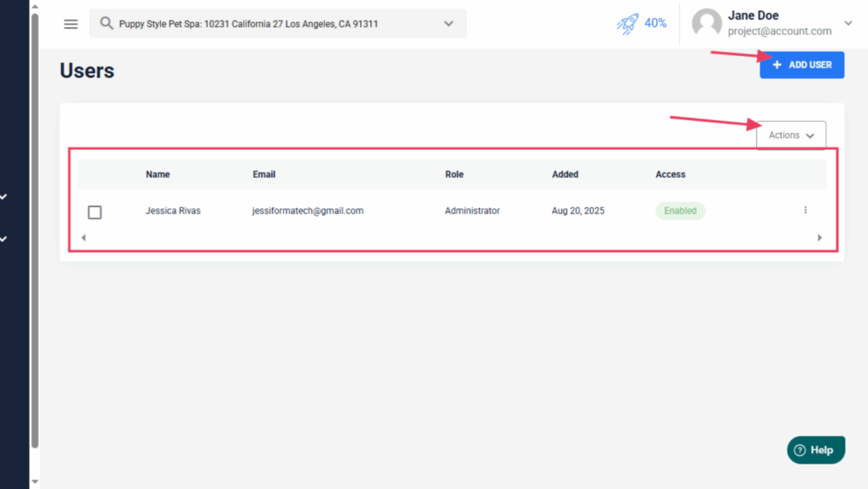Click the table's left scroll arrow
Viewport: 868px width, 489px height.
(x=83, y=238)
